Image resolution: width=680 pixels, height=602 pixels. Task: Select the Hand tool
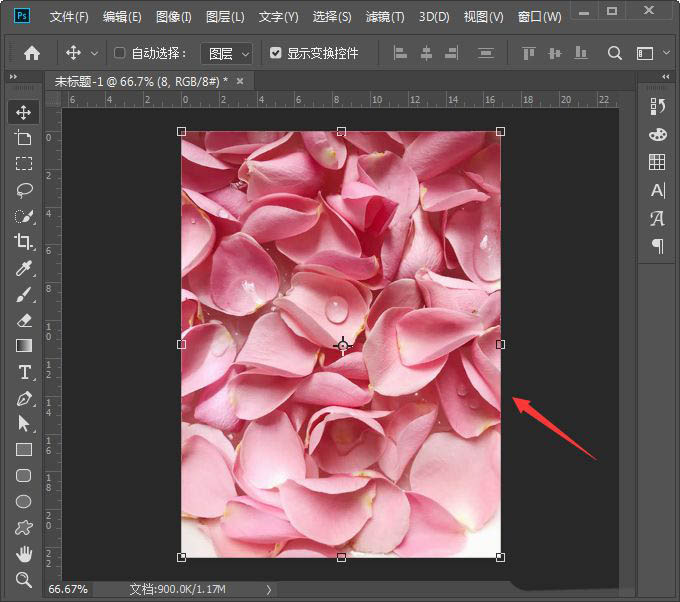pos(23,553)
